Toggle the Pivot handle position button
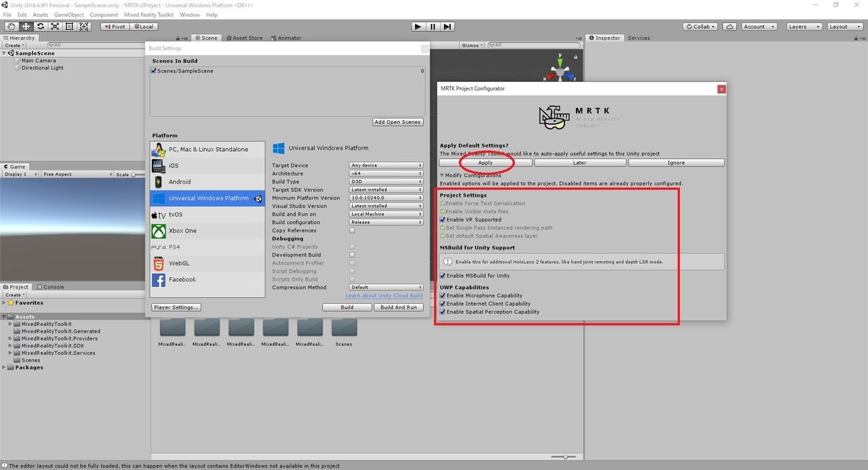The width and height of the screenshot is (868, 470). coord(114,27)
